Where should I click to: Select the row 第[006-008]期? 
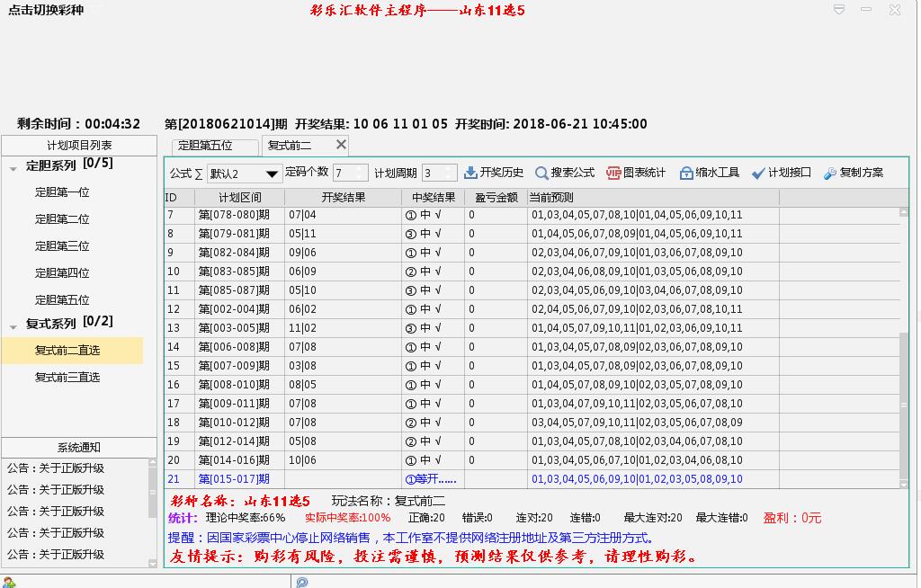(532, 346)
